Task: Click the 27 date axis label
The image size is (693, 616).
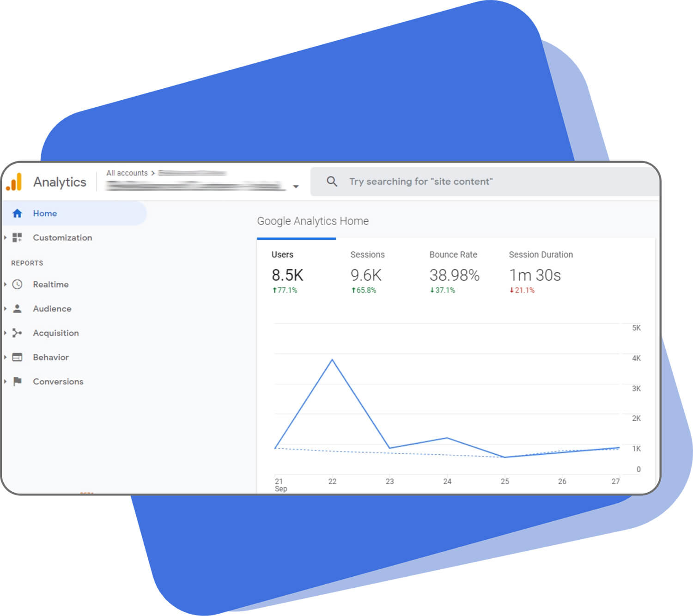Action: pyautogui.click(x=615, y=482)
